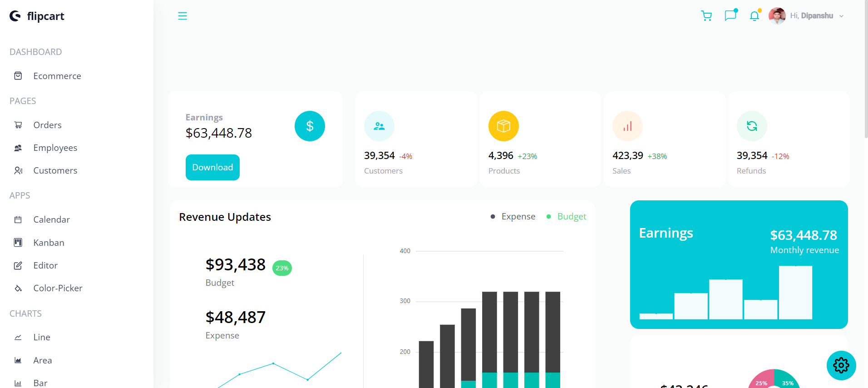Click the yellow Products box icon
Image resolution: width=868 pixels, height=388 pixels.
click(503, 126)
